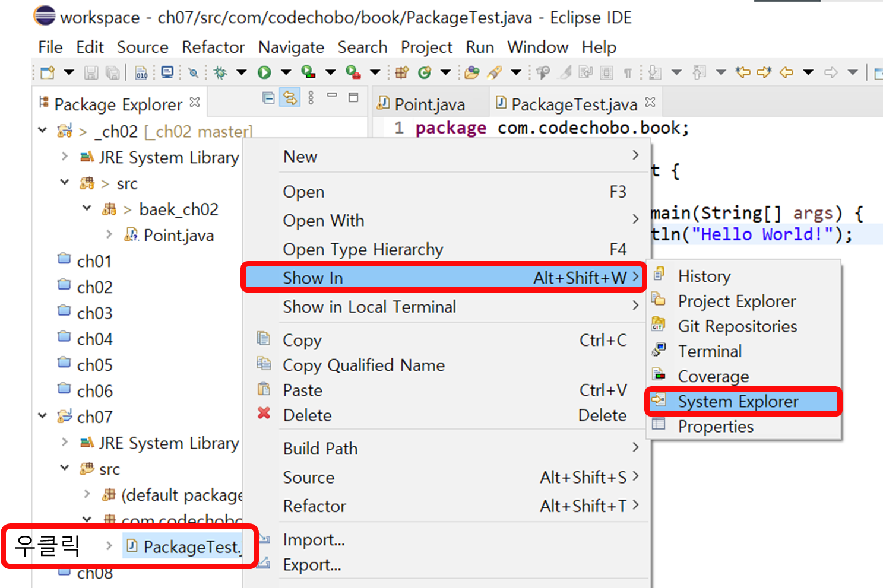
Task: Click the New Java Class green C icon
Action: (424, 72)
